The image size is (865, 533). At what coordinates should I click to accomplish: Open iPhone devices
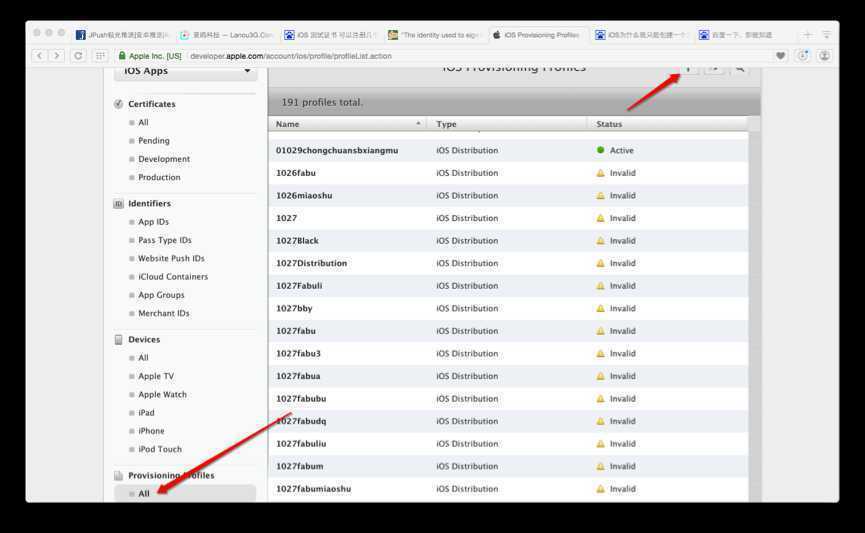point(151,430)
